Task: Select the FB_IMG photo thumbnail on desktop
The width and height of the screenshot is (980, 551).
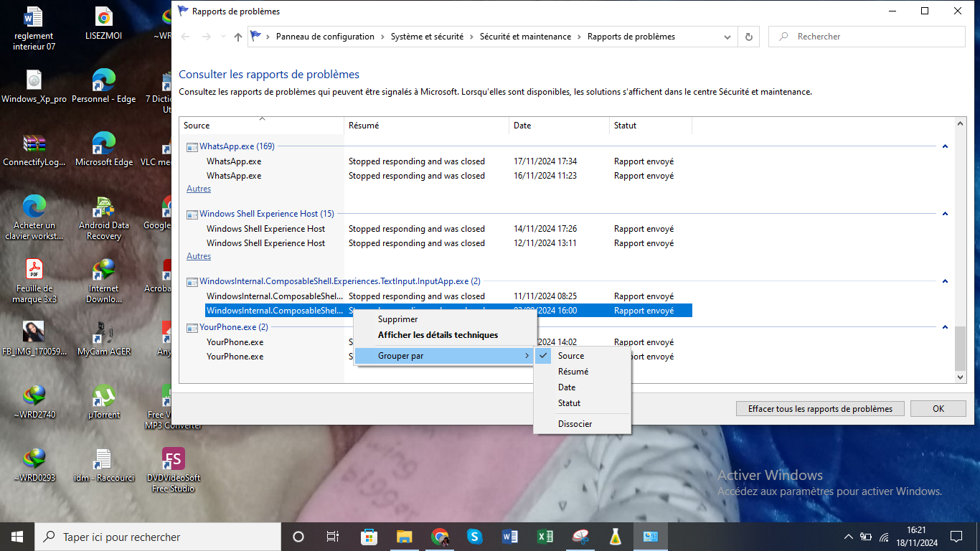Action: pos(34,339)
